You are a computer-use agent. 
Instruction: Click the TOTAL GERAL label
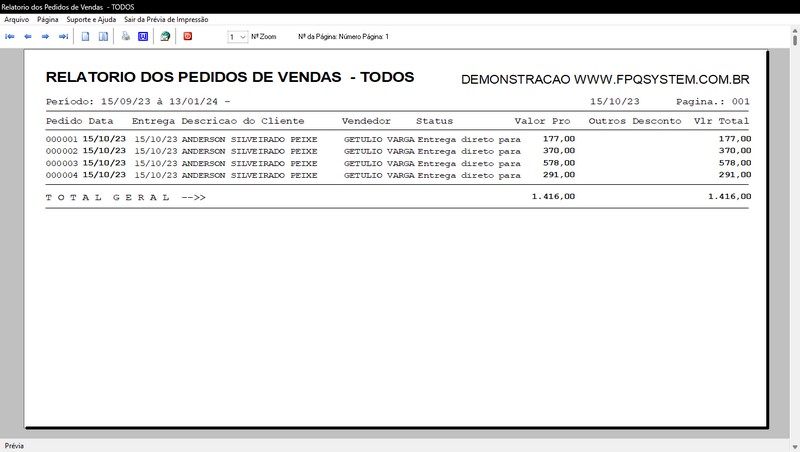coord(108,197)
